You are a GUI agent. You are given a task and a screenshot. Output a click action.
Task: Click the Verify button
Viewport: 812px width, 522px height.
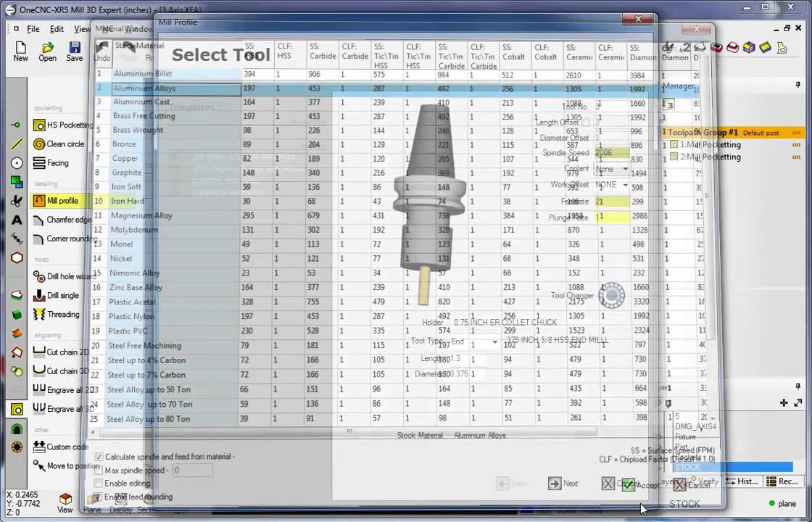point(703,481)
